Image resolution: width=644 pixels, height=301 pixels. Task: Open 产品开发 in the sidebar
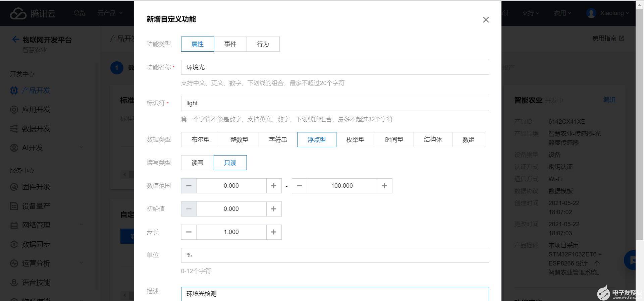pos(36,91)
